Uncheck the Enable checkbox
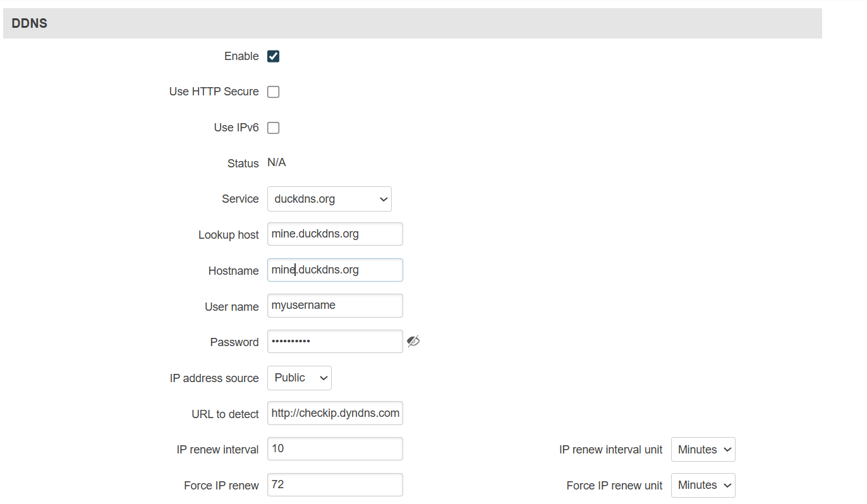 273,56
